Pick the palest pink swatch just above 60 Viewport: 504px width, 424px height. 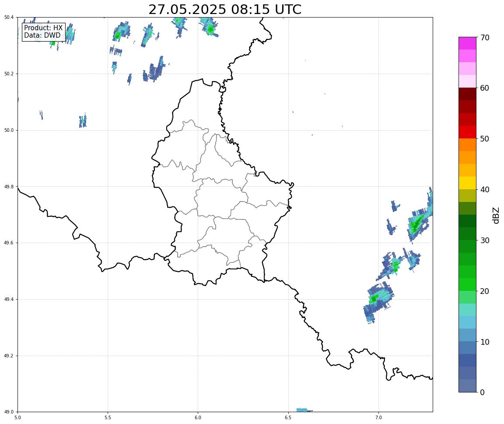(x=467, y=81)
